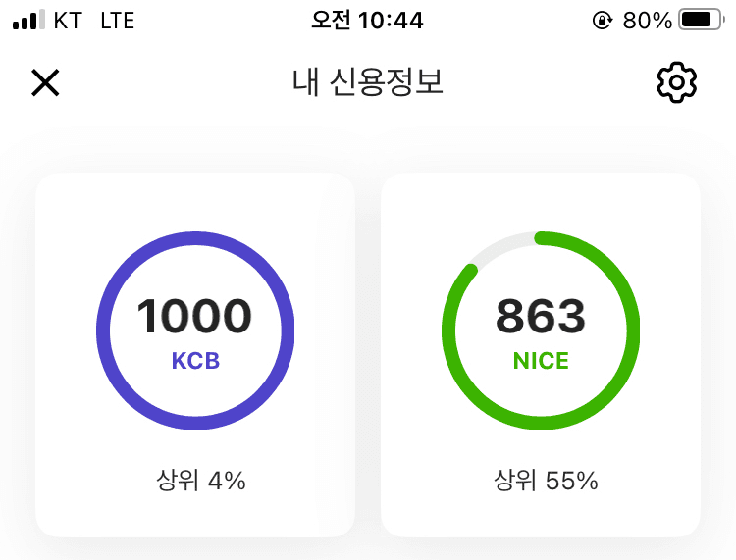Tap the 1000 KCB score number
Screen dimensions: 736x560
[x=194, y=317]
